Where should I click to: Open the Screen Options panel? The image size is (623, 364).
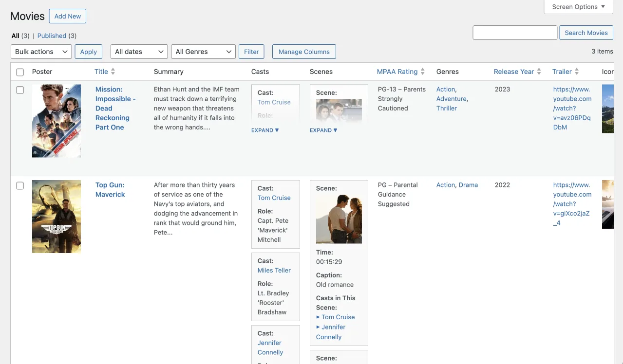(x=578, y=7)
